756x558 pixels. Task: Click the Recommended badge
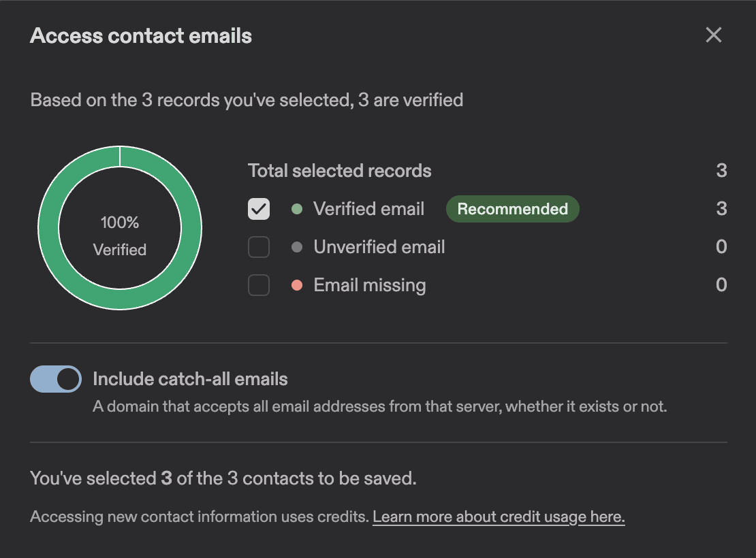coord(512,209)
